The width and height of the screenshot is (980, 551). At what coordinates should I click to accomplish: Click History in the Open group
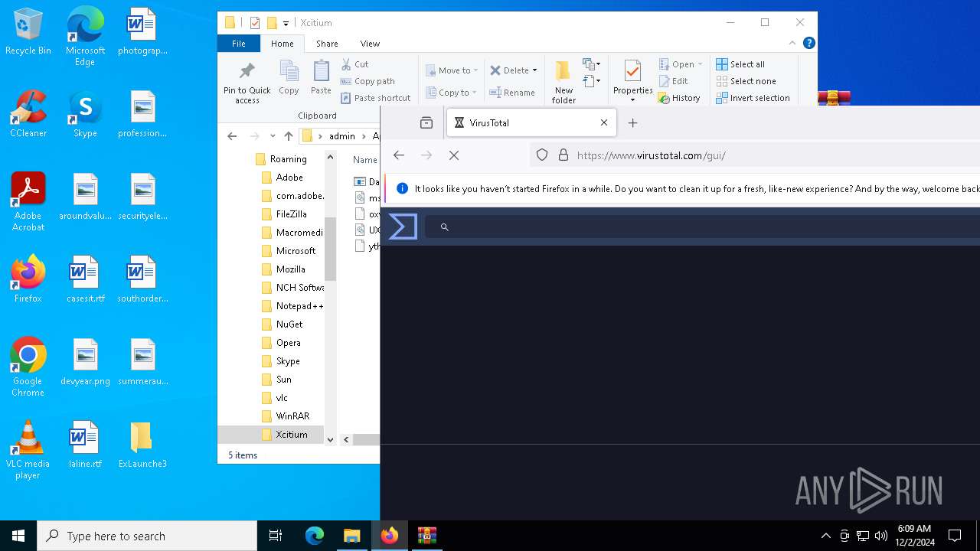point(680,98)
